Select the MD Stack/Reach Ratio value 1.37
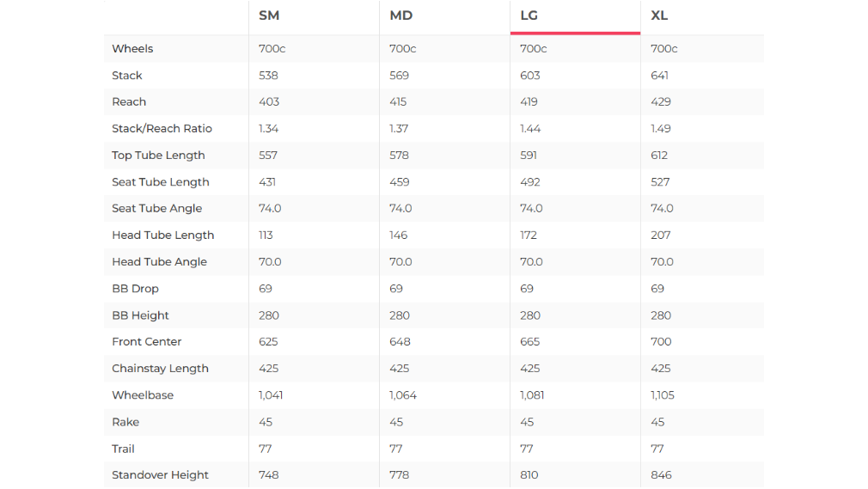Image resolution: width=868 pixels, height=489 pixels. (399, 129)
